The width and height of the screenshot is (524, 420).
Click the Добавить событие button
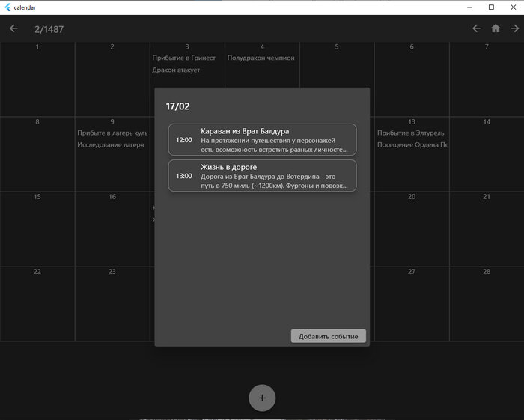(x=328, y=336)
